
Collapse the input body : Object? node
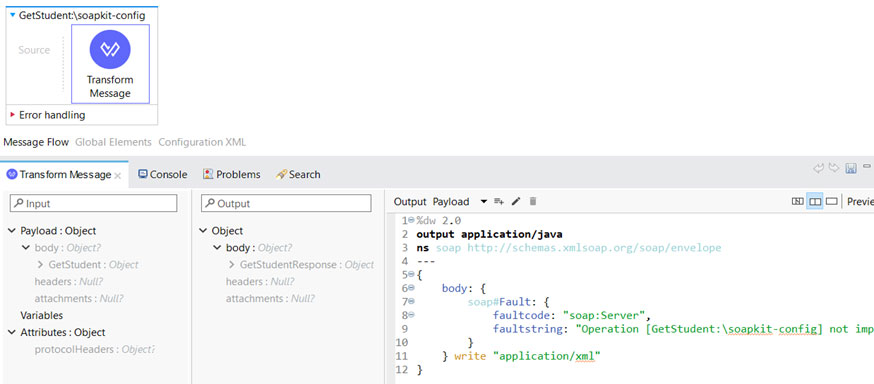click(x=26, y=247)
